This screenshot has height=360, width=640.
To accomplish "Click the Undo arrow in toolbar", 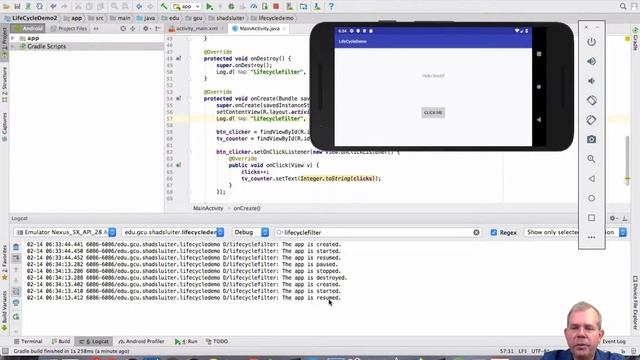I will [x=53, y=7].
